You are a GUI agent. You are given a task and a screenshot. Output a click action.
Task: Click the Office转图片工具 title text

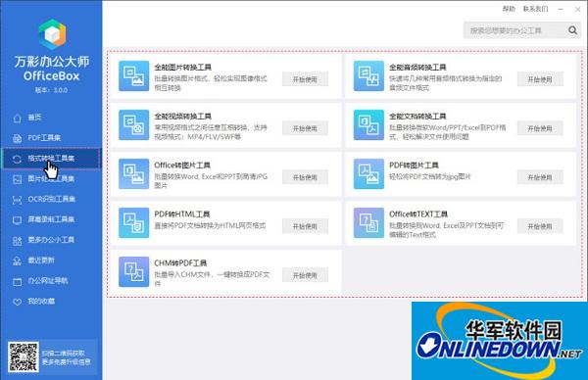point(182,166)
